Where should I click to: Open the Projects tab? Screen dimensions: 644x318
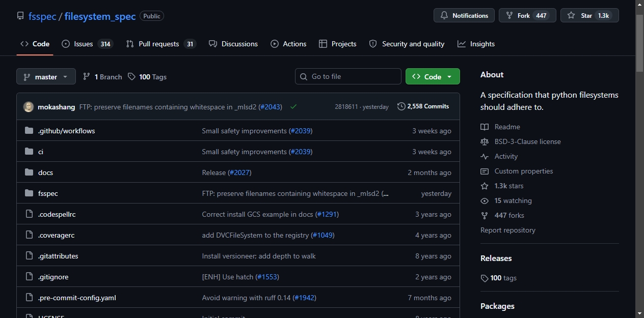(x=337, y=44)
